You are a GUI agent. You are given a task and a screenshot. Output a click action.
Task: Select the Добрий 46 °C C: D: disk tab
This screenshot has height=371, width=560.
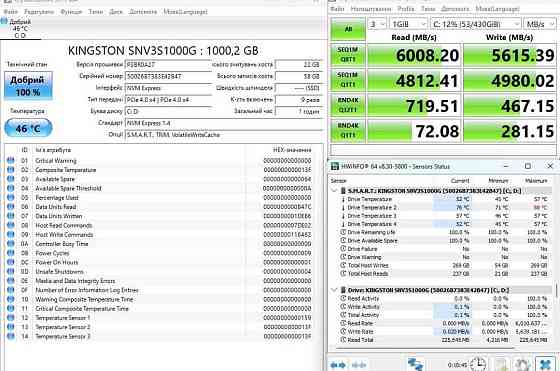pyautogui.click(x=20, y=29)
